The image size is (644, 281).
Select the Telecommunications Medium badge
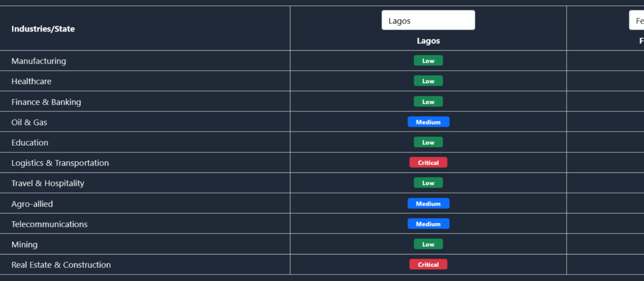click(428, 224)
